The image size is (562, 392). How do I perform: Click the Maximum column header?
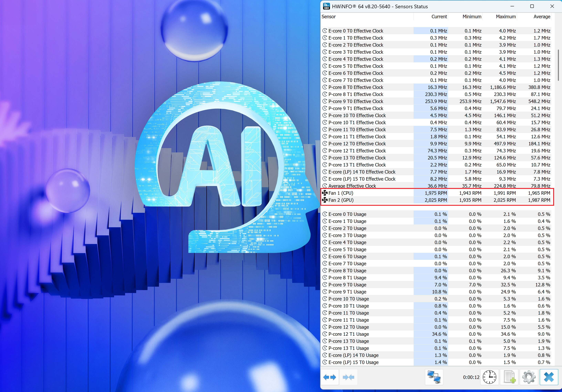click(x=500, y=17)
